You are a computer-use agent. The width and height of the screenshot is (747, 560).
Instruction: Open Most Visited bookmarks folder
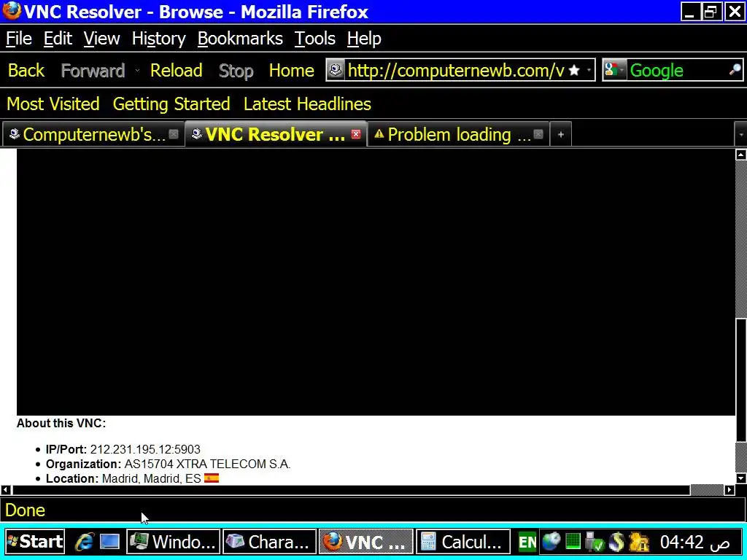pyautogui.click(x=53, y=104)
